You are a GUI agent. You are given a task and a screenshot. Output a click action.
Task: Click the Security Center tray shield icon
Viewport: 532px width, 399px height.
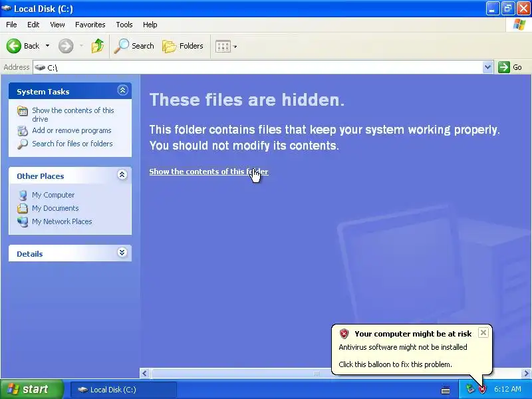point(482,389)
